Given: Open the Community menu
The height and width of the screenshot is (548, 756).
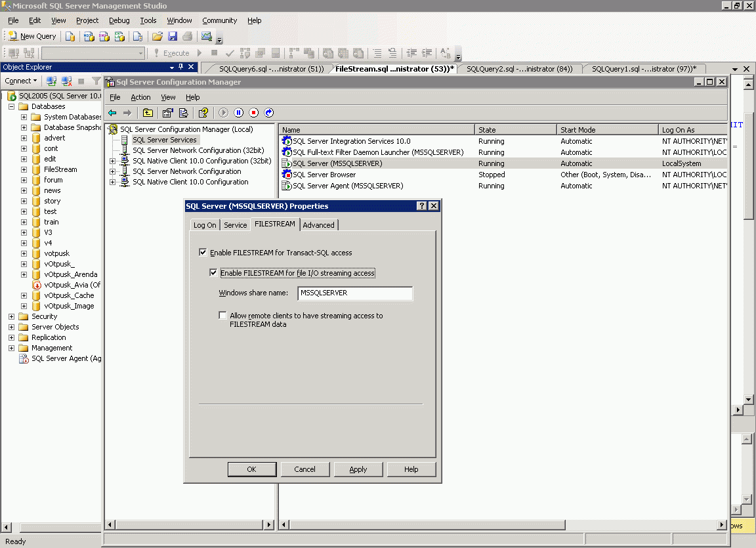Looking at the screenshot, I should pos(219,20).
